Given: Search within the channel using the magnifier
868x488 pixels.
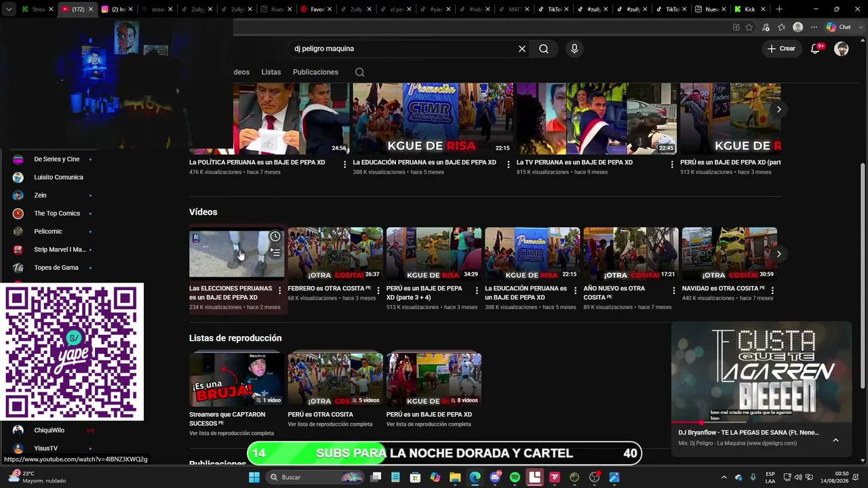Looking at the screenshot, I should [x=360, y=73].
